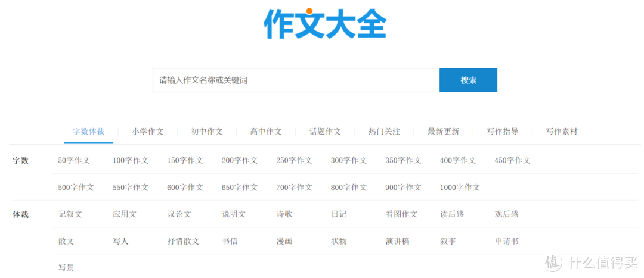Screen dimensions: 644x278
Task: Open 400字作文 essays
Action: tap(458, 160)
